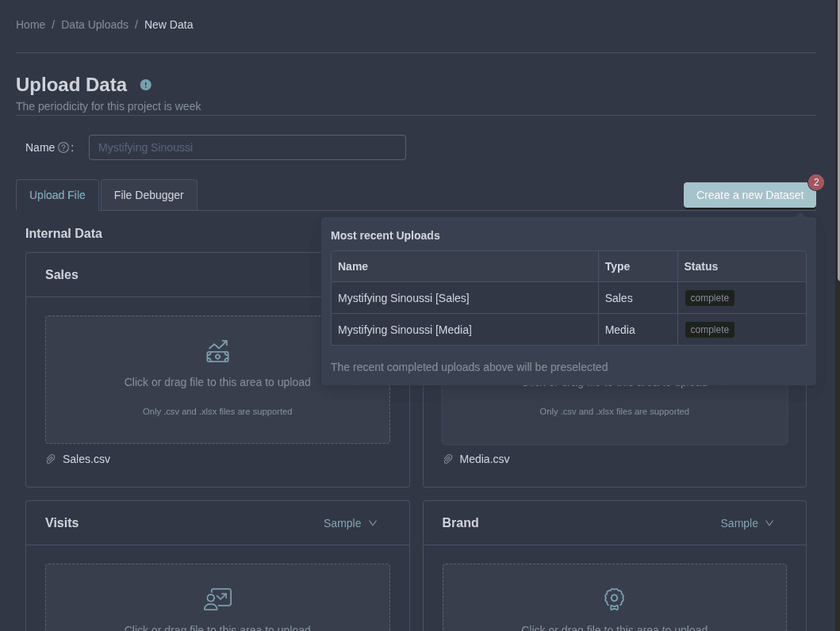This screenshot has width=840, height=631.
Task: Click the Visits upload person-screen icon
Action: [x=217, y=599]
